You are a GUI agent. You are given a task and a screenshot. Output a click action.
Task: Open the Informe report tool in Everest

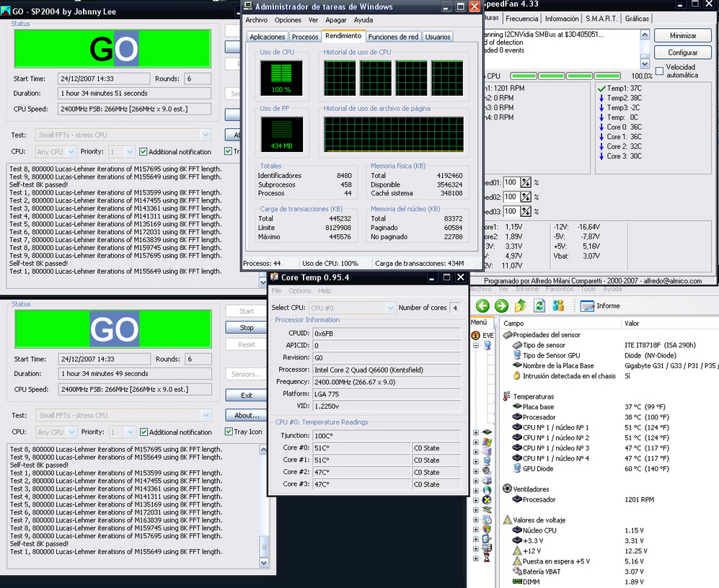[x=600, y=306]
